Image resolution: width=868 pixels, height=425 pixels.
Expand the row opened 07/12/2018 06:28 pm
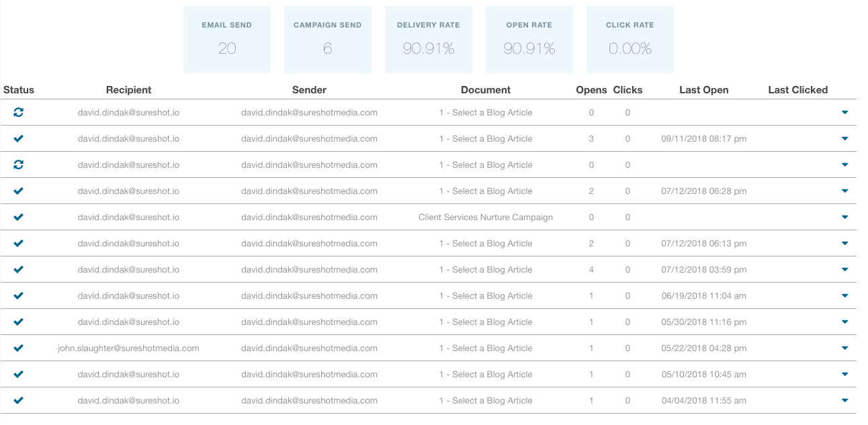coord(845,191)
